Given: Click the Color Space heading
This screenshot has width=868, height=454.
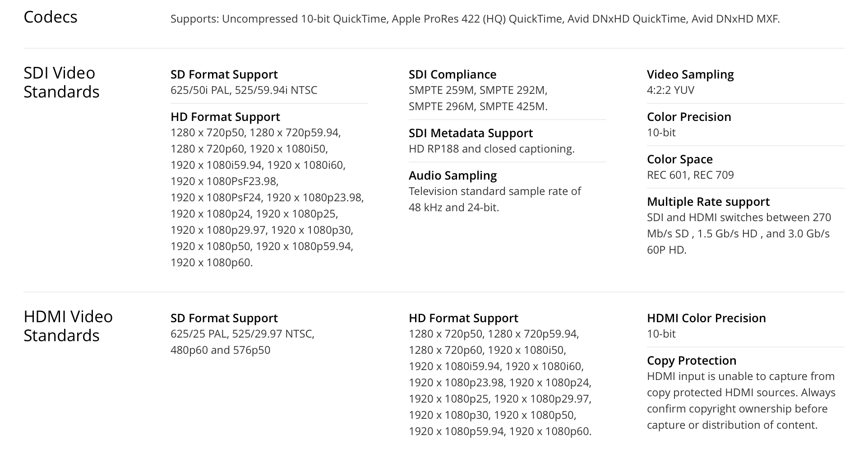Looking at the screenshot, I should click(x=680, y=159).
